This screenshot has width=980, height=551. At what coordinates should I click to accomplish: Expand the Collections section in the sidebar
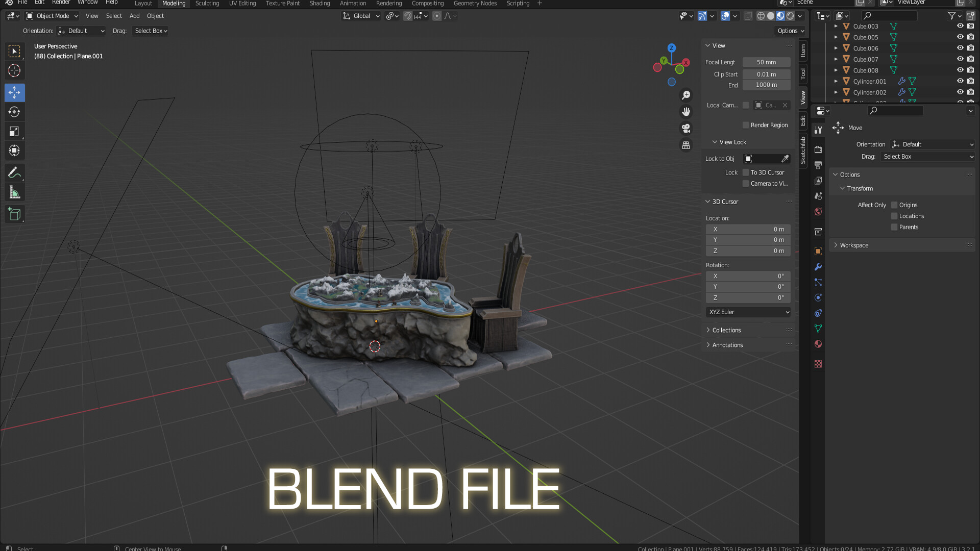726,330
